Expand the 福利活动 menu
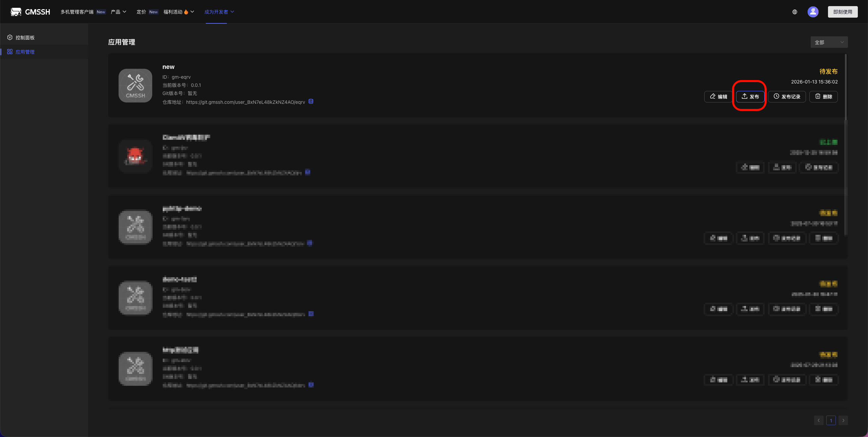 click(179, 12)
